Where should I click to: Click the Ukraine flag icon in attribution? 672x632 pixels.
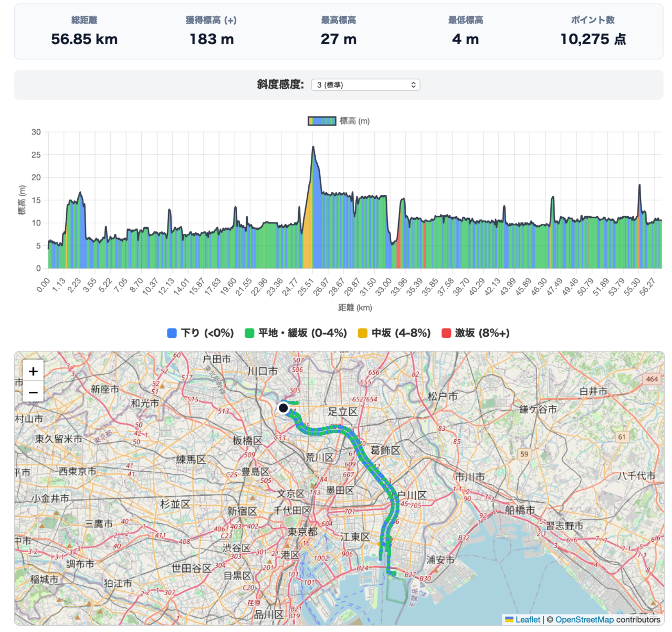click(x=509, y=619)
